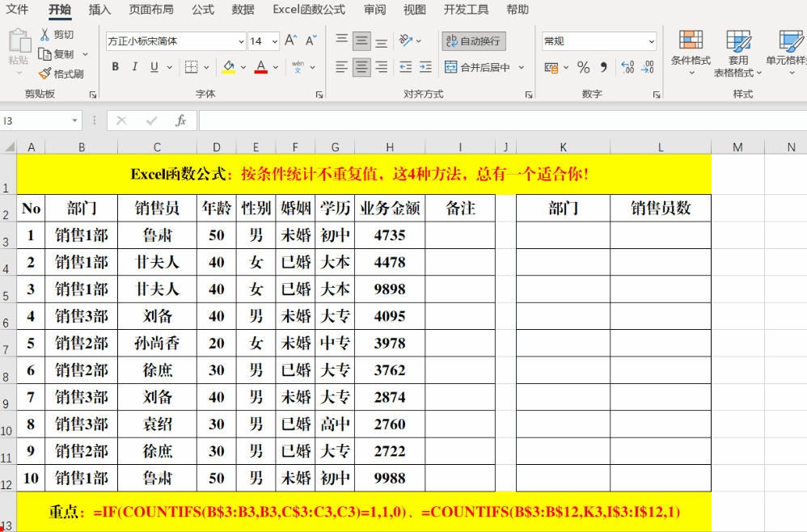Open the 文件 menu tab
Viewport: 807px width, 532px height.
[x=16, y=10]
